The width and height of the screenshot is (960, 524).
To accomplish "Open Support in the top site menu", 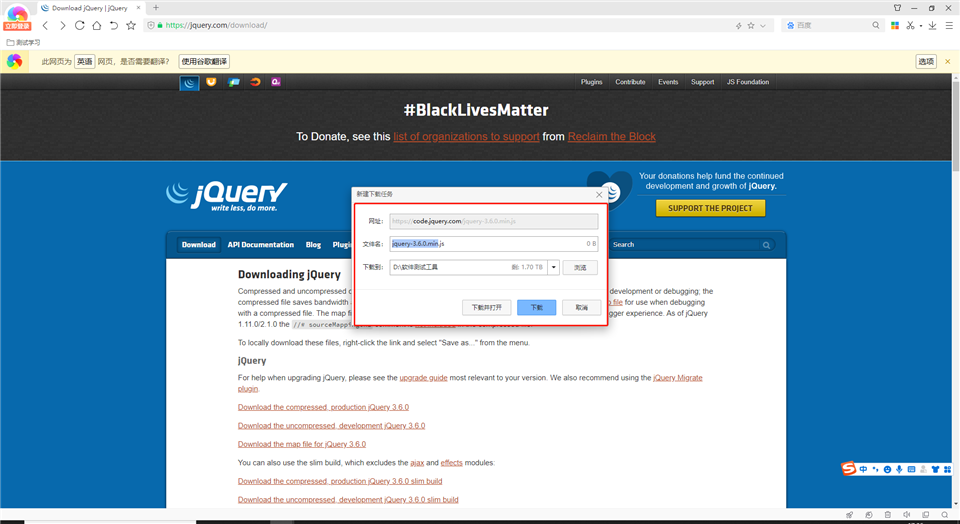I will click(x=702, y=82).
